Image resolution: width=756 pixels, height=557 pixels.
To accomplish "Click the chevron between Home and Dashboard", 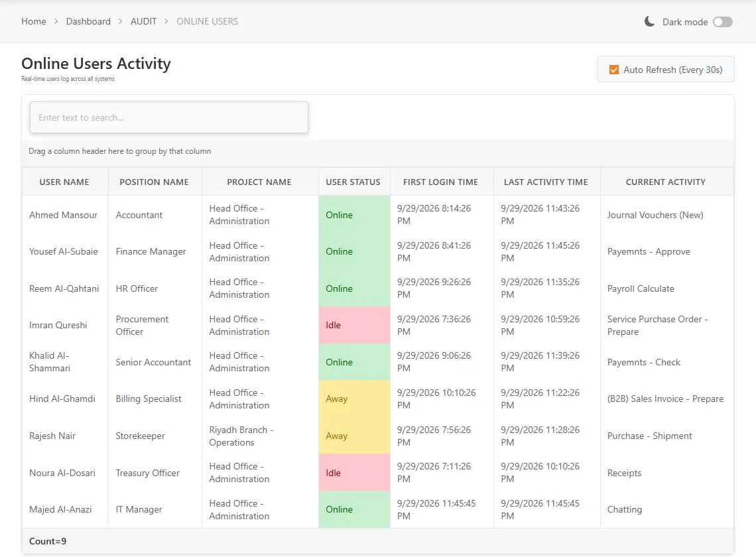I will pos(56,21).
